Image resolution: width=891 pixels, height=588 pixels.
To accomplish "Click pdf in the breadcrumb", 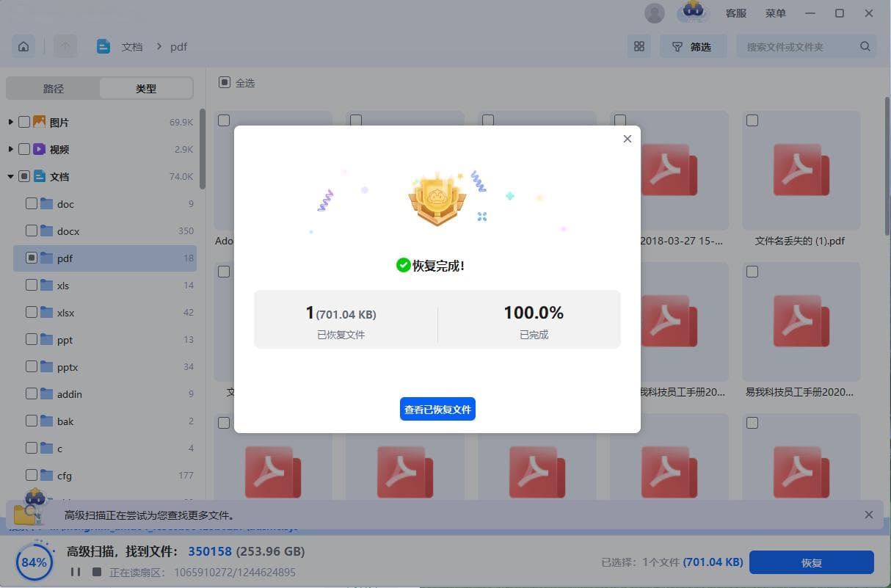I will coord(178,46).
